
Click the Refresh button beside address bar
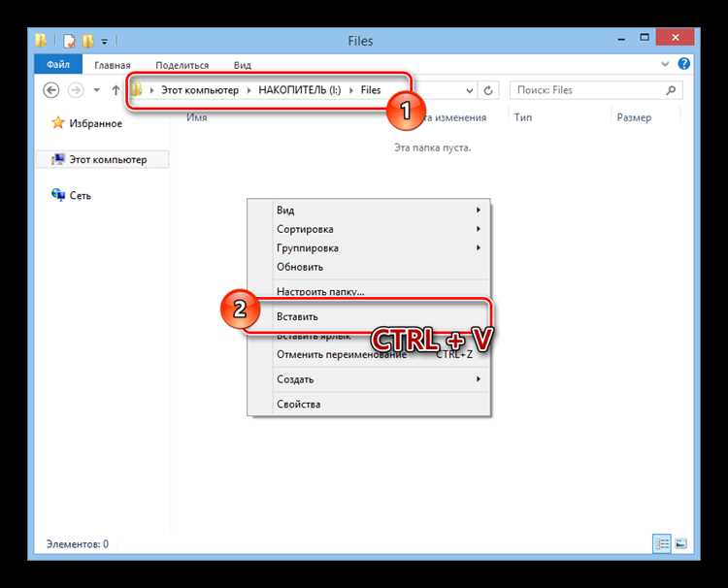point(488,90)
